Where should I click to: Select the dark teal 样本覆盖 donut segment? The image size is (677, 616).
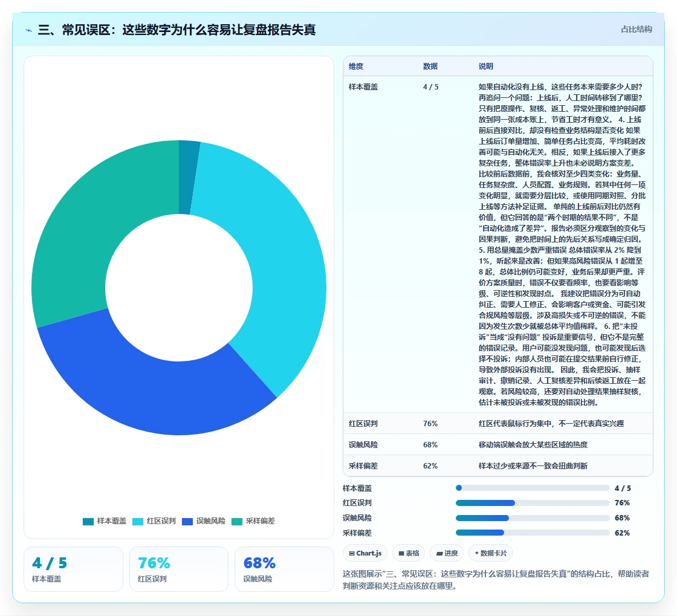188,177
